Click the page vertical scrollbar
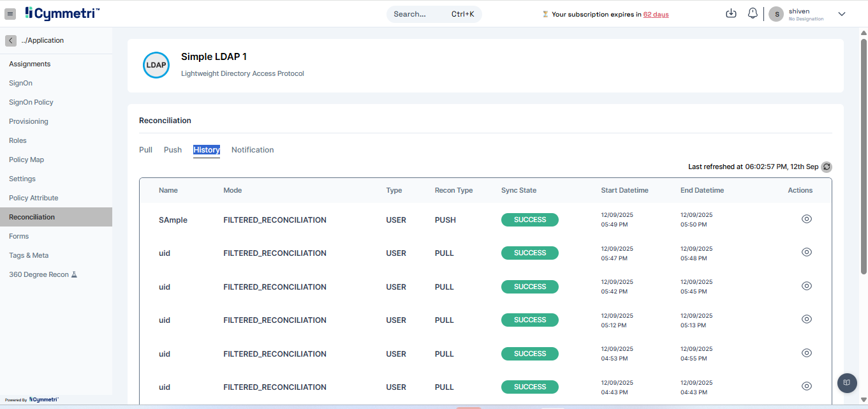Screen dimensions: 868x409 coord(864,156)
